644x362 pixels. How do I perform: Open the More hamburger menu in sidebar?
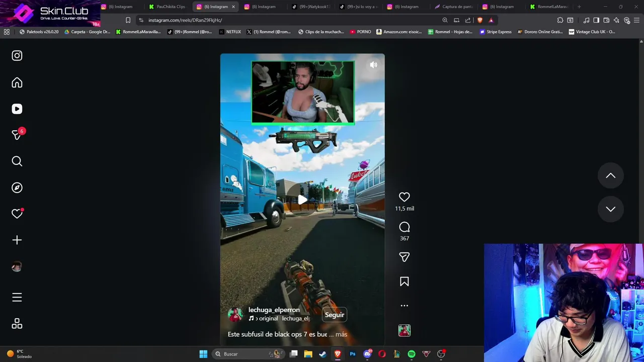point(17,297)
